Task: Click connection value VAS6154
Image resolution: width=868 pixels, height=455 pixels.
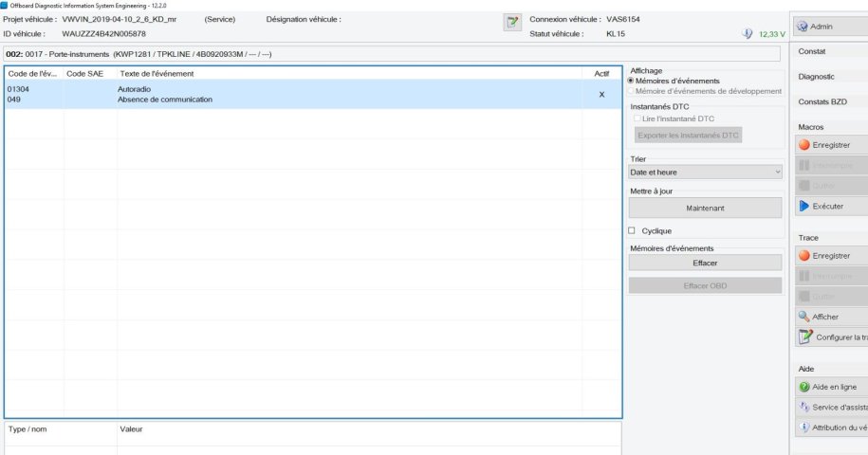Action: (x=622, y=19)
